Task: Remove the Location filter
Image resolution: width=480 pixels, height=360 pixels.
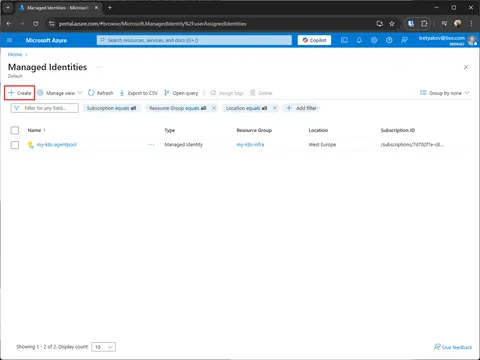Action: 275,108
